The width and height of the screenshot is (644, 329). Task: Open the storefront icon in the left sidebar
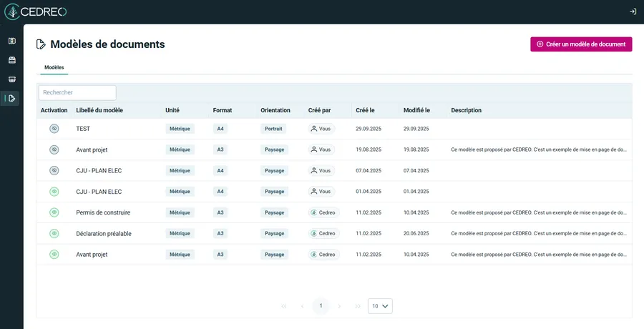(x=11, y=79)
